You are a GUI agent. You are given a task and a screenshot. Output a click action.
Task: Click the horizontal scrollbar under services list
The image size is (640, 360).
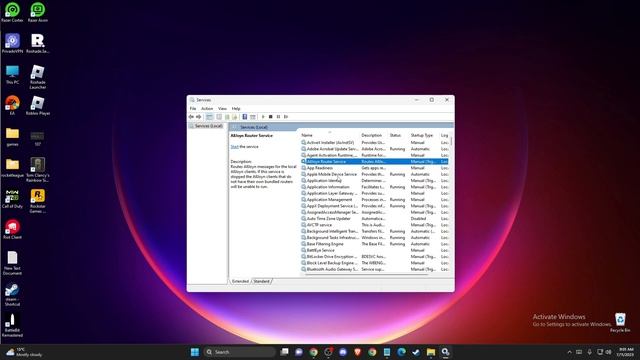(366, 275)
